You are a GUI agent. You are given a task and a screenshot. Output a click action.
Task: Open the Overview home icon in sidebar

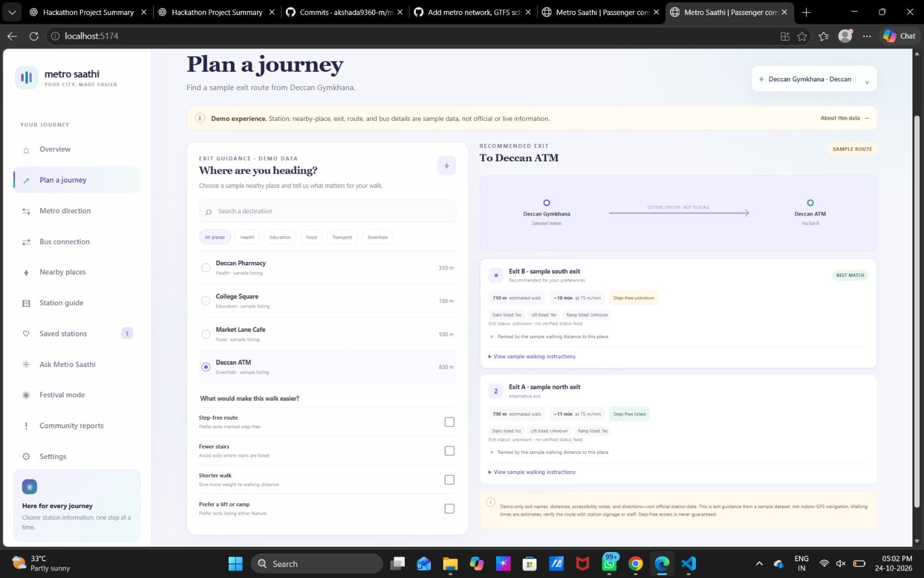click(26, 150)
